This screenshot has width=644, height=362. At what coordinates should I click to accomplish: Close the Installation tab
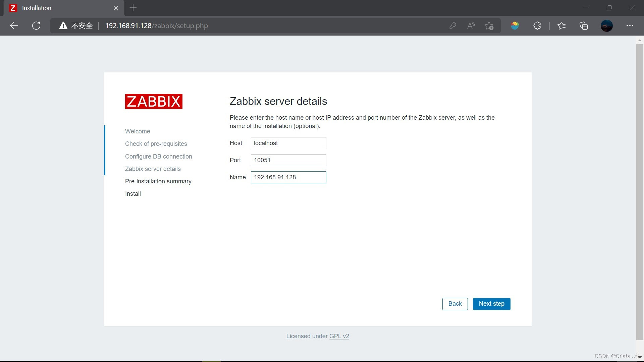point(116,8)
